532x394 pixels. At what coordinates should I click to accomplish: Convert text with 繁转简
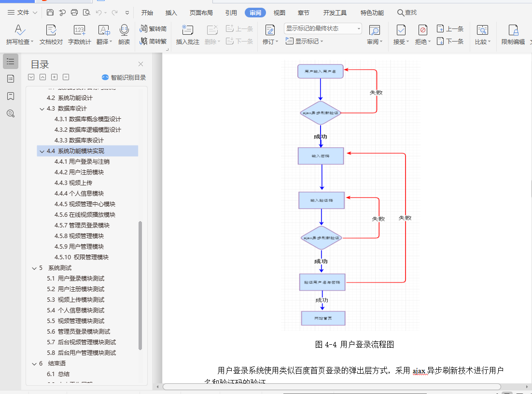tap(153, 28)
